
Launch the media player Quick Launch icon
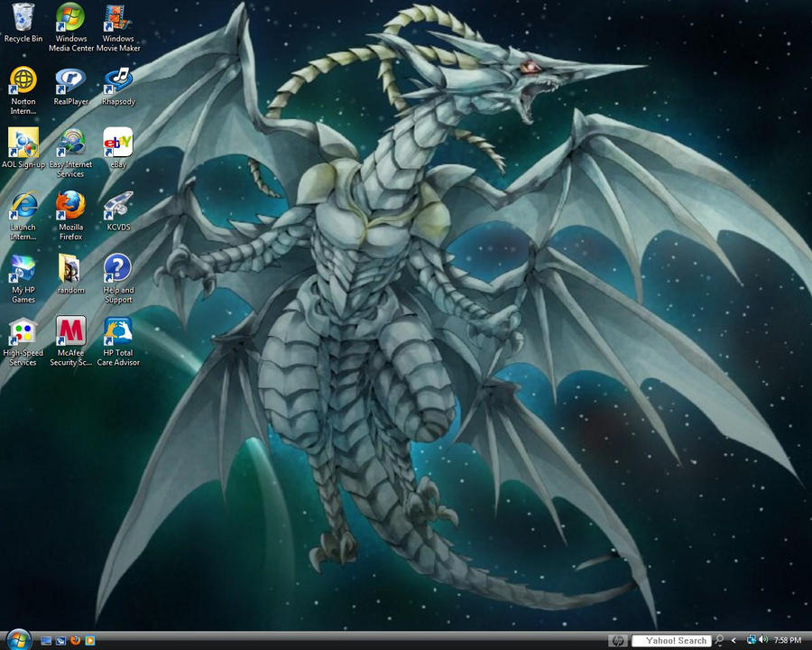(x=90, y=641)
